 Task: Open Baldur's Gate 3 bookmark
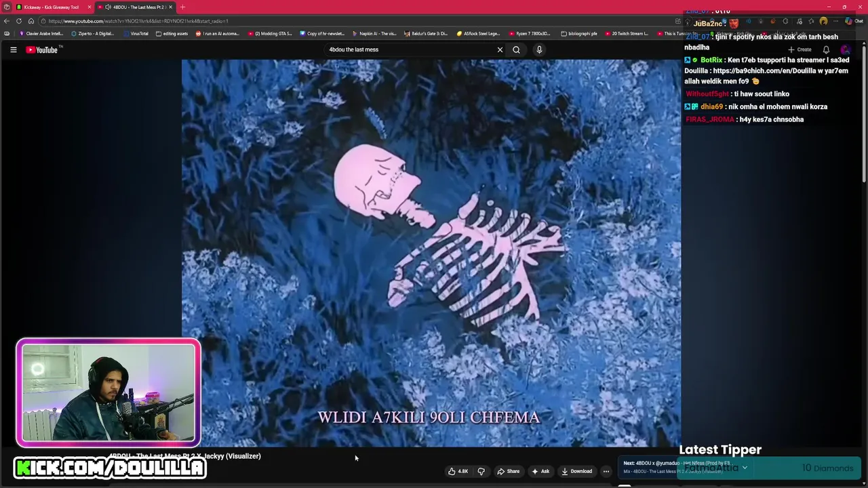[x=426, y=33]
